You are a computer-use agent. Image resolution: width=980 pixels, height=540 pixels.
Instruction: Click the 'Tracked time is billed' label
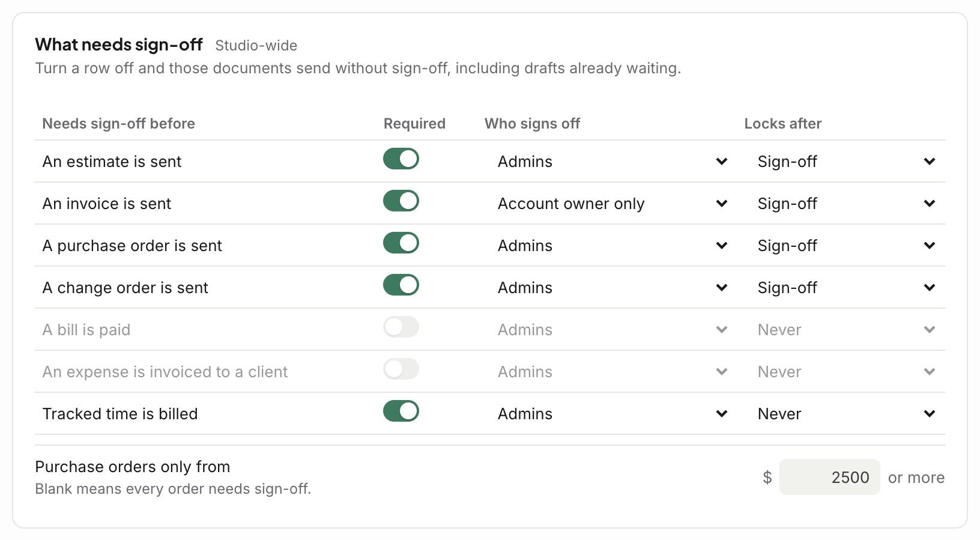[120, 414]
